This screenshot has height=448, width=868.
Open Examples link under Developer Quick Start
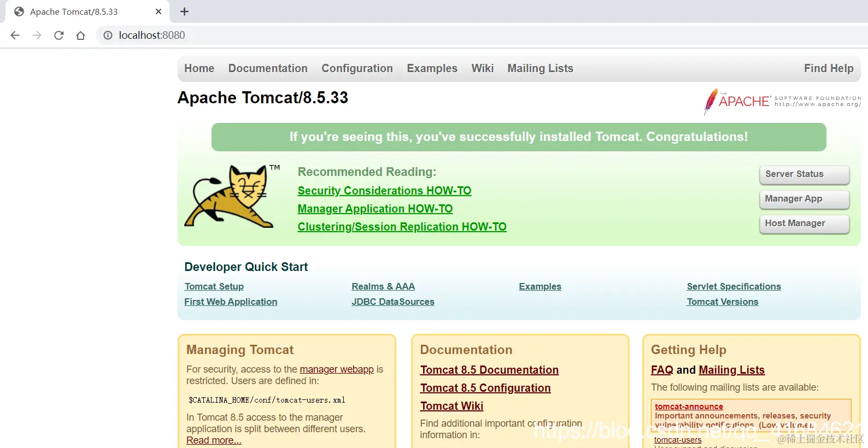[540, 286]
